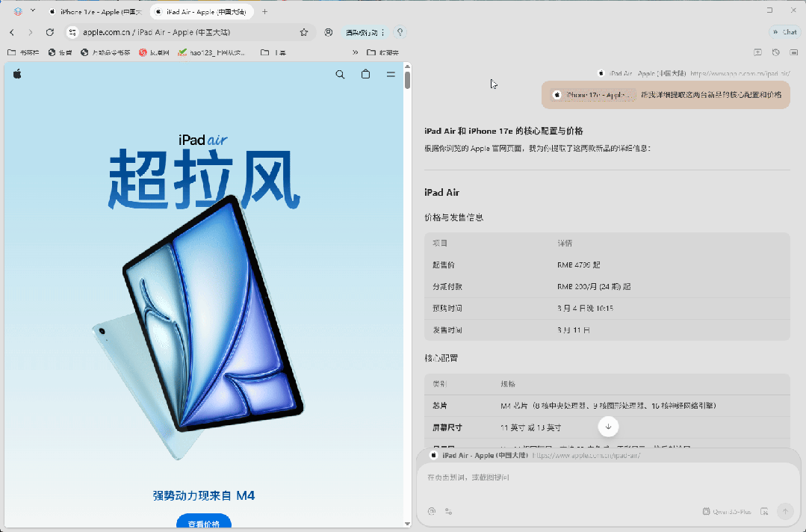The image size is (806, 532).
Task: Click the light bulb tips icon
Action: pyautogui.click(x=400, y=32)
